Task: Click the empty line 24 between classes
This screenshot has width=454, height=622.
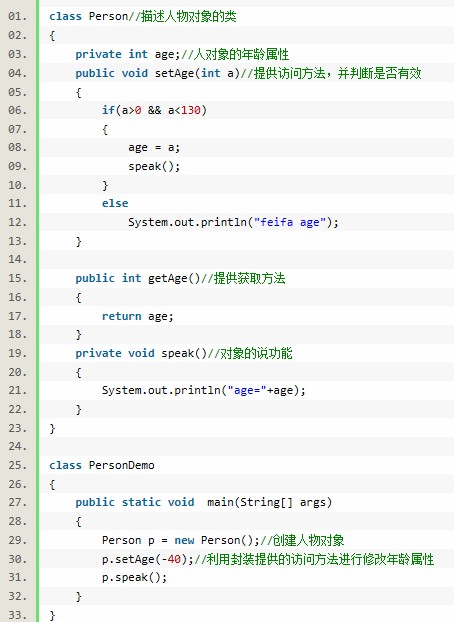Action: [246, 446]
